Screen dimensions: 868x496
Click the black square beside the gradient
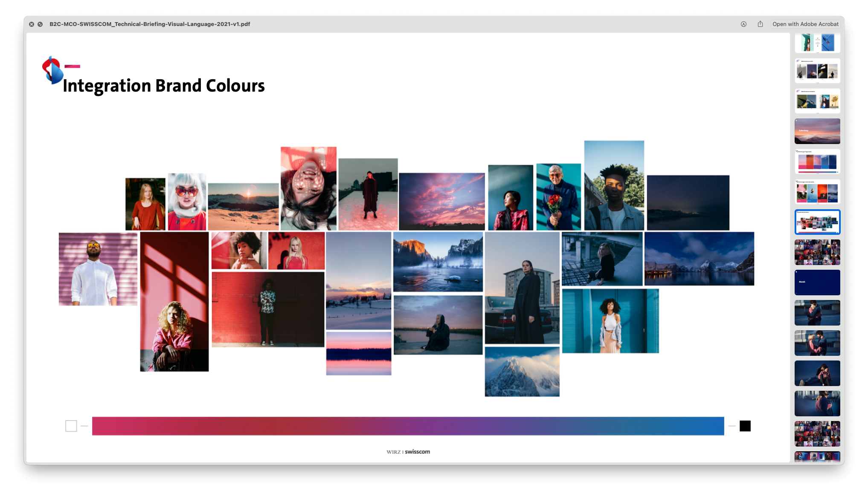[745, 426]
